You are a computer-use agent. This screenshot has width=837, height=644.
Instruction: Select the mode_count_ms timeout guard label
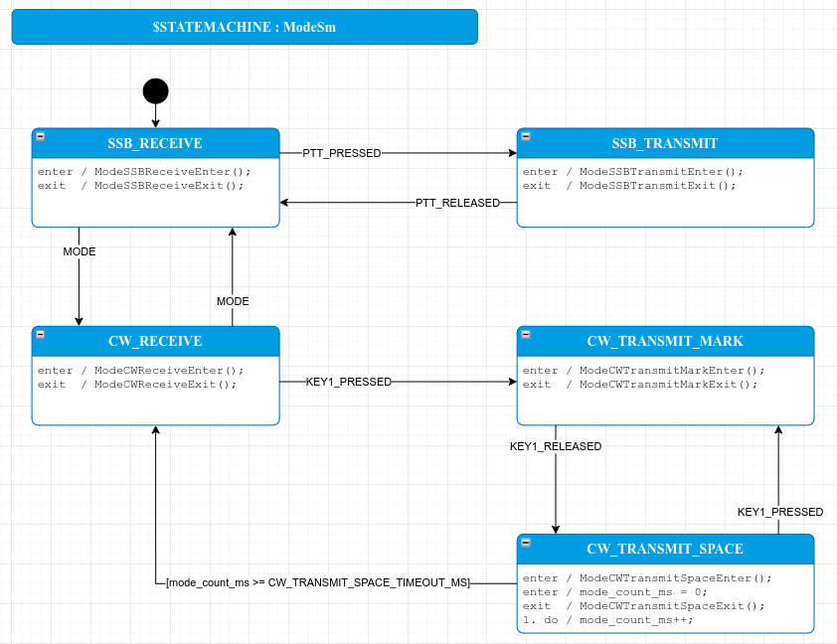pyautogui.click(x=318, y=582)
